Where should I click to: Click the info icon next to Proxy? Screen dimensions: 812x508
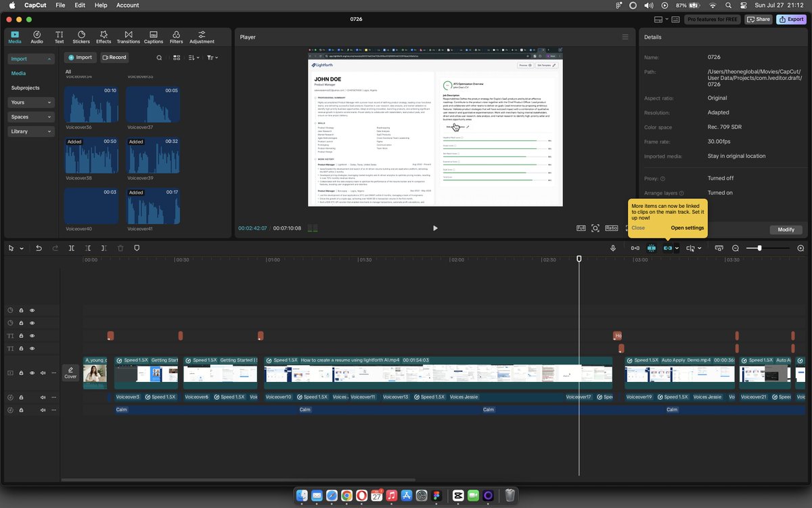click(x=662, y=179)
